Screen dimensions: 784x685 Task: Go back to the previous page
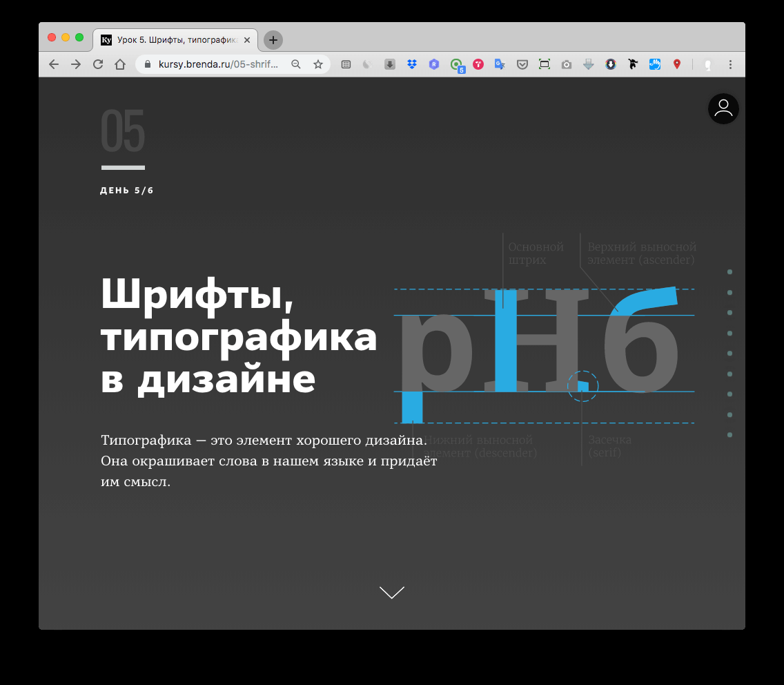[54, 64]
